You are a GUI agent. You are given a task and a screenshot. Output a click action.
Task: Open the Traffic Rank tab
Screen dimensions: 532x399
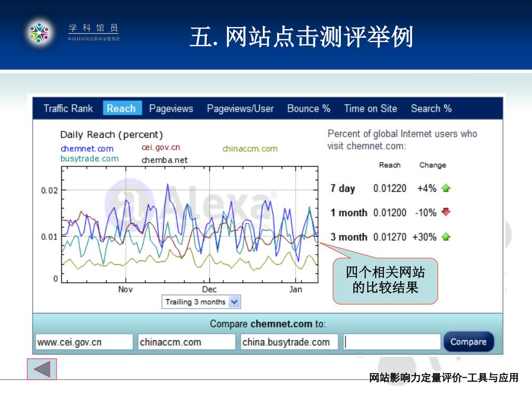(x=68, y=108)
